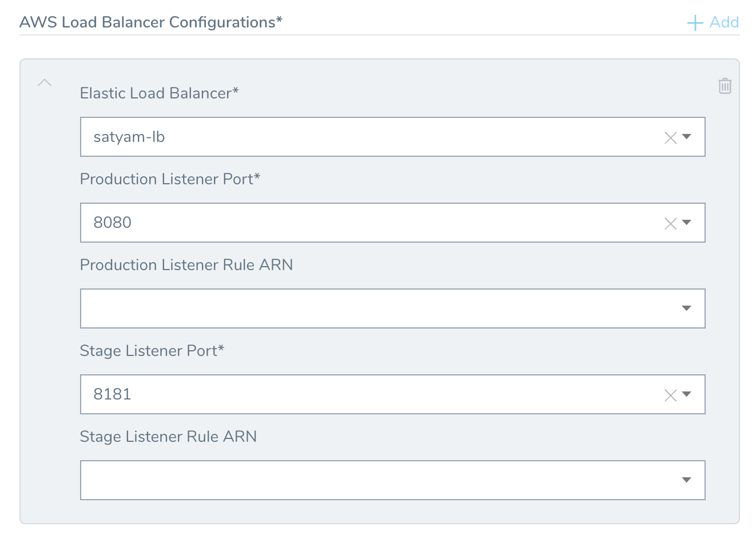Screen dimensions: 756x546
Task: Clear the satyam-lb selection
Action: coord(671,137)
